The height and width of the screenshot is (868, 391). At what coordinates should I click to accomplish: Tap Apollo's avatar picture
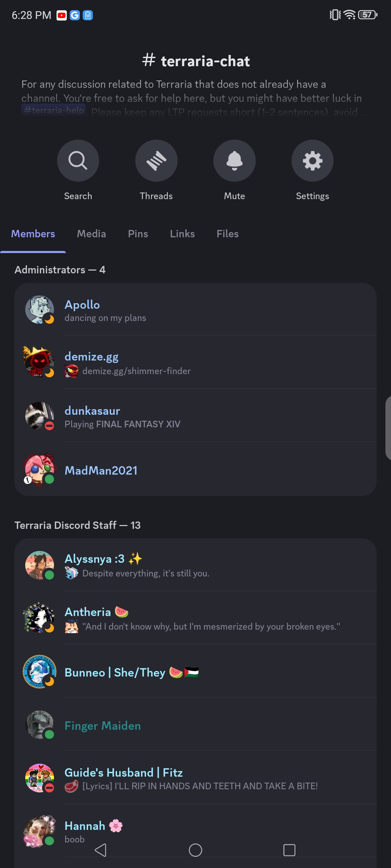(x=40, y=309)
